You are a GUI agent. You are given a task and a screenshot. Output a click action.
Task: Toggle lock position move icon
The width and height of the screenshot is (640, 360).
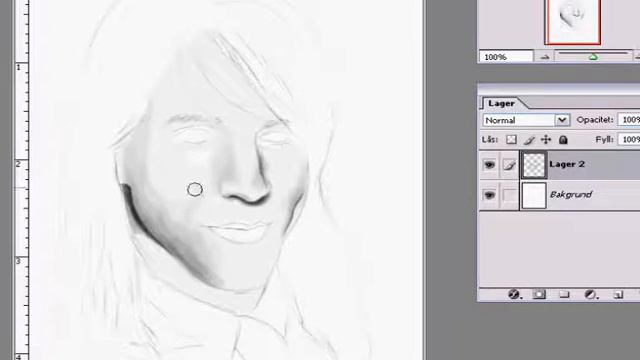(x=546, y=140)
